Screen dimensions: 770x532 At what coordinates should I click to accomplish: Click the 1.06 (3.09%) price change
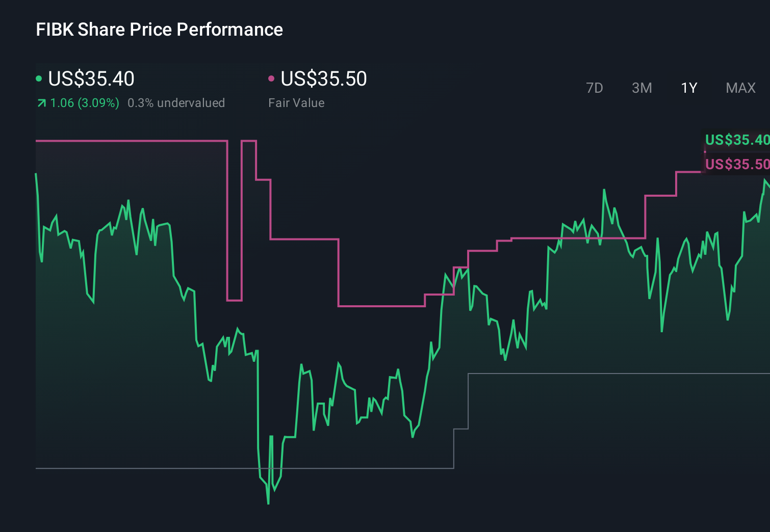click(85, 103)
